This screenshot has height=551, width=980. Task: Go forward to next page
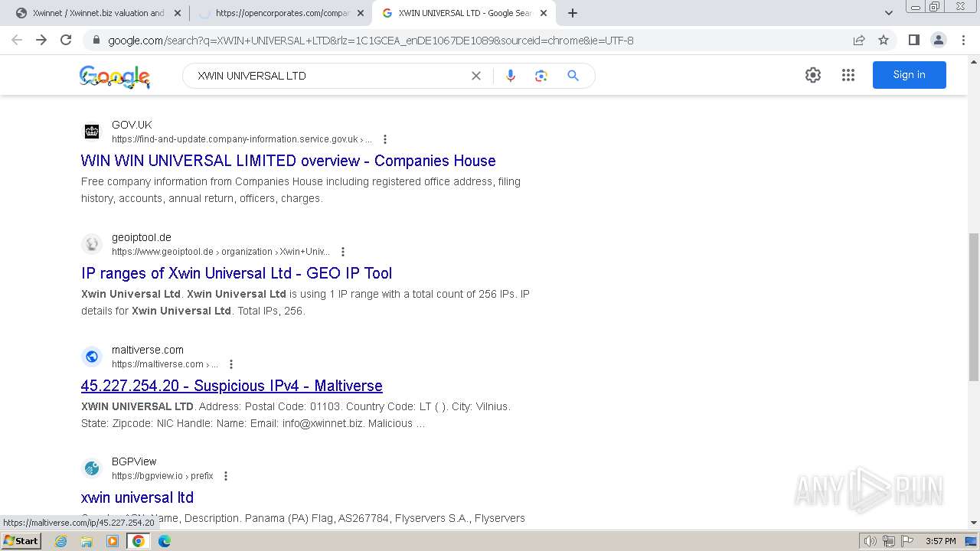(41, 40)
